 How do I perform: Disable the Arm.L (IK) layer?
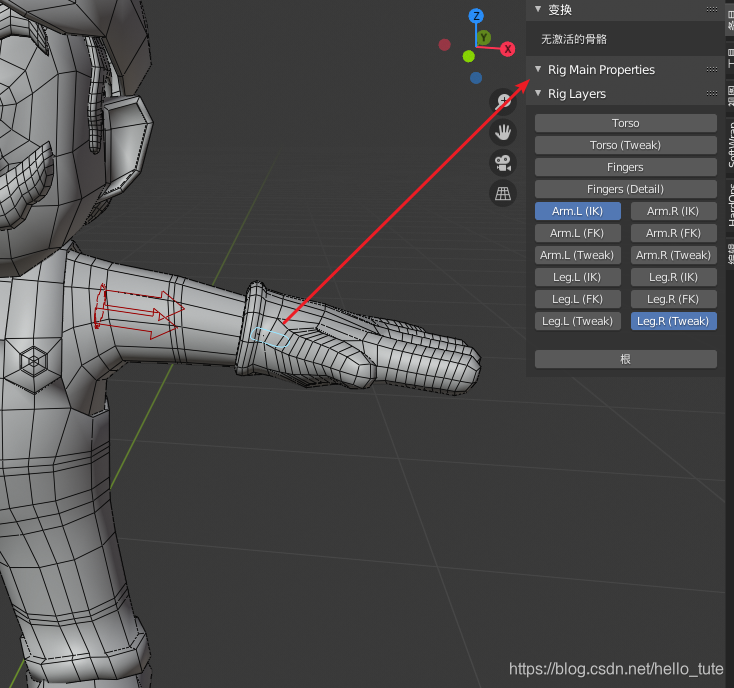click(x=578, y=211)
